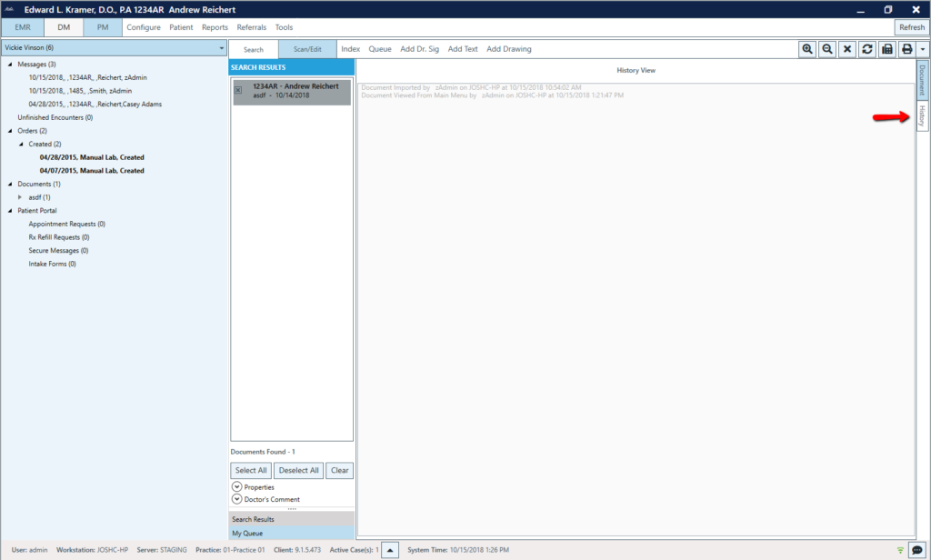Viewport: 931px width, 560px height.
Task: Click Add Dr. Sig
Action: [420, 49]
